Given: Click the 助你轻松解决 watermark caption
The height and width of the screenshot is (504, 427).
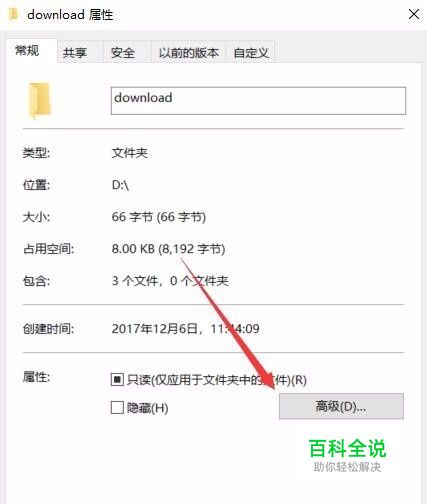Looking at the screenshot, I should coord(347,467).
